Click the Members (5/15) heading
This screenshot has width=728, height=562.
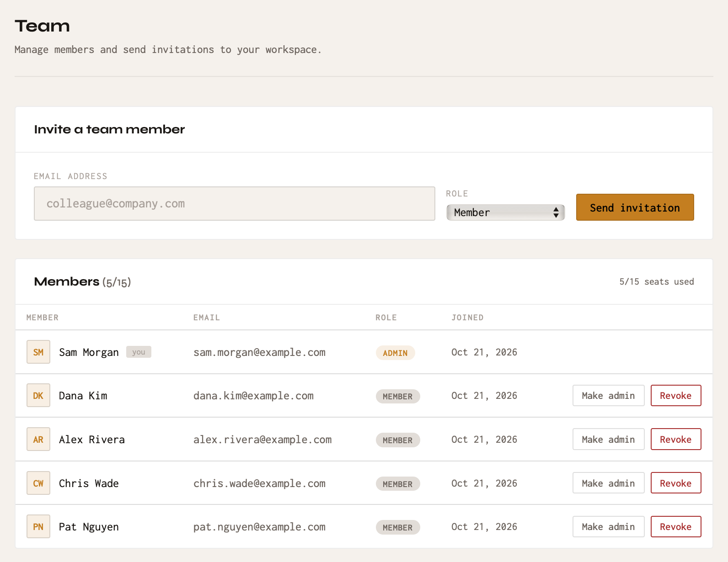[x=83, y=282]
